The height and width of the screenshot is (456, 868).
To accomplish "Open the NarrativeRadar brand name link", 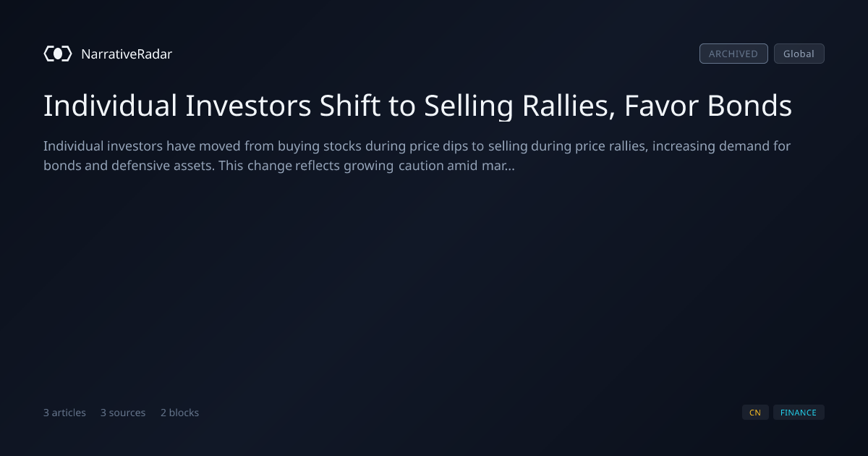I will pos(127,54).
